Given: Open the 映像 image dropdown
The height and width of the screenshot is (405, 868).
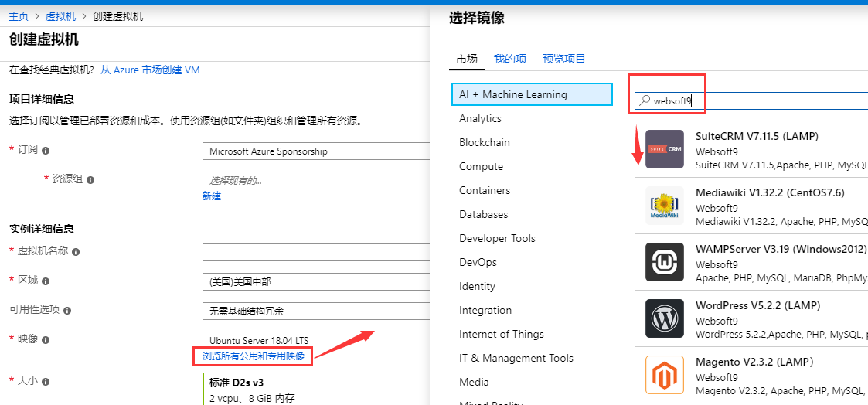Looking at the screenshot, I should (315, 340).
